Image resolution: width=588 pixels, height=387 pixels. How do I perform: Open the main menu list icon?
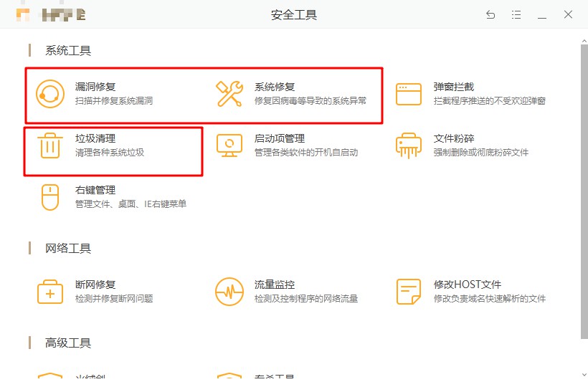(516, 14)
